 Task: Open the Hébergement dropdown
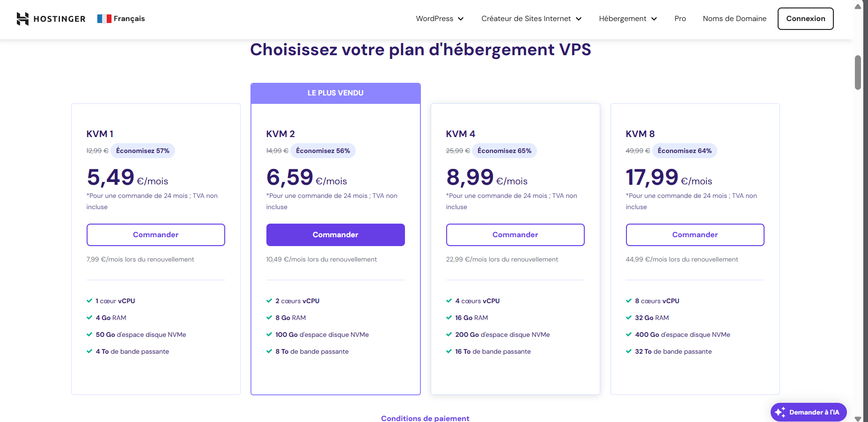pos(628,19)
